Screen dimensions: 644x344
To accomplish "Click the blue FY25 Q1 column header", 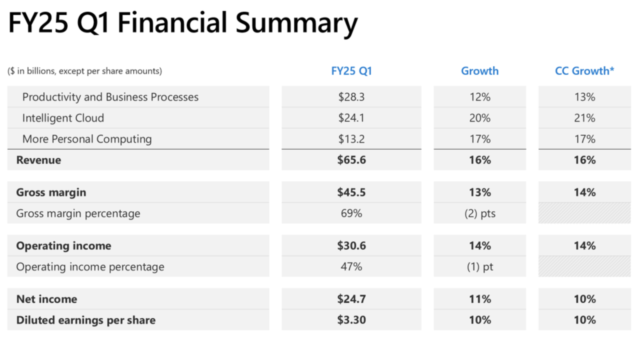I will click(351, 71).
